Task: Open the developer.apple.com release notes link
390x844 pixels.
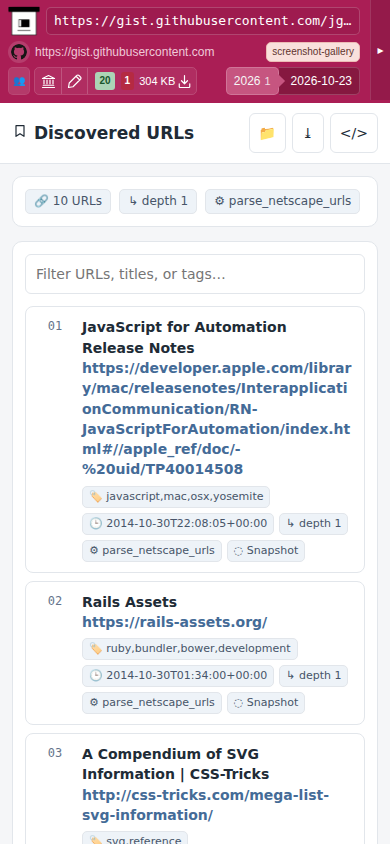Action: [217, 419]
